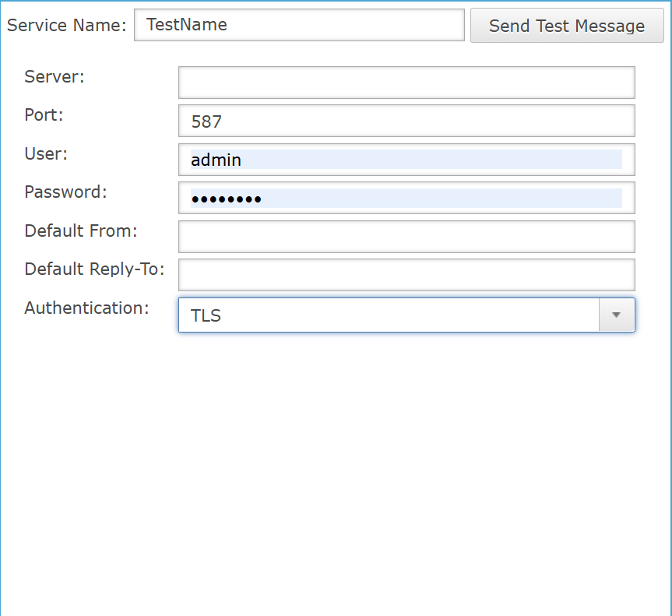The height and width of the screenshot is (616, 672).
Task: Open the Authentication dropdown arrow
Action: 616,315
